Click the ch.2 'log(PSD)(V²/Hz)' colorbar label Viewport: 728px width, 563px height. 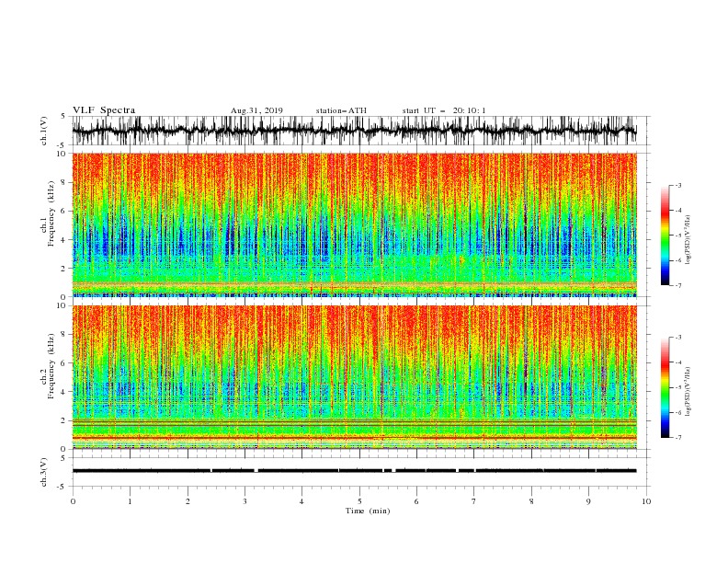688,392
